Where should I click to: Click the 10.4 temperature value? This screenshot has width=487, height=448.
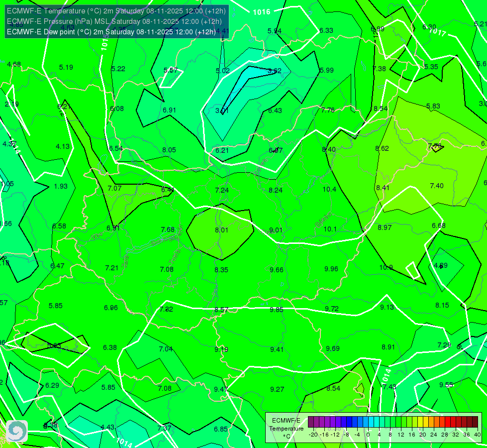click(x=329, y=189)
